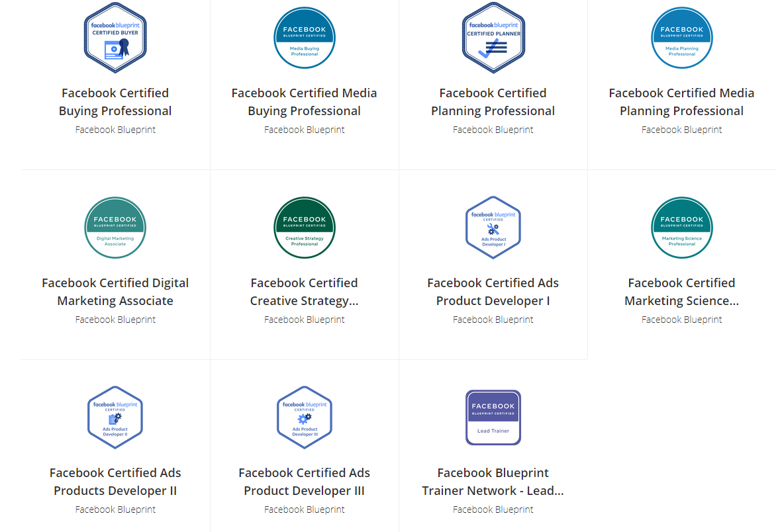The width and height of the screenshot is (776, 532).
Task: Open Facebook Certified Ads Products Developer II title
Action: pos(115,482)
